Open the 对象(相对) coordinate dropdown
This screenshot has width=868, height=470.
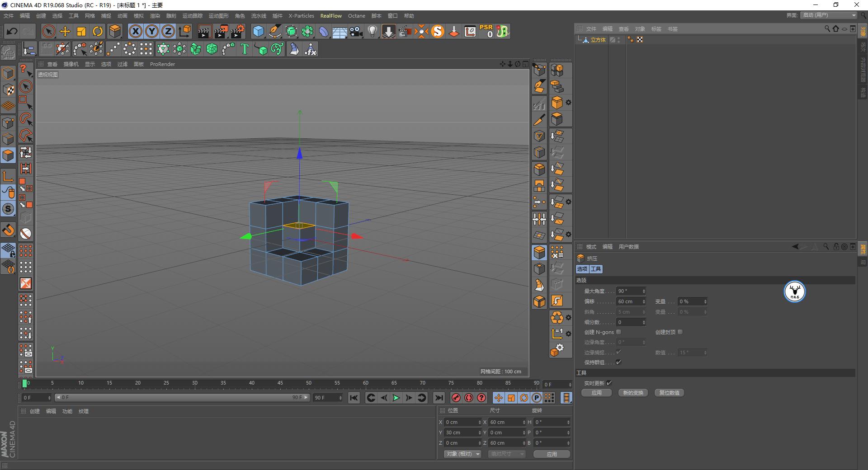point(462,454)
